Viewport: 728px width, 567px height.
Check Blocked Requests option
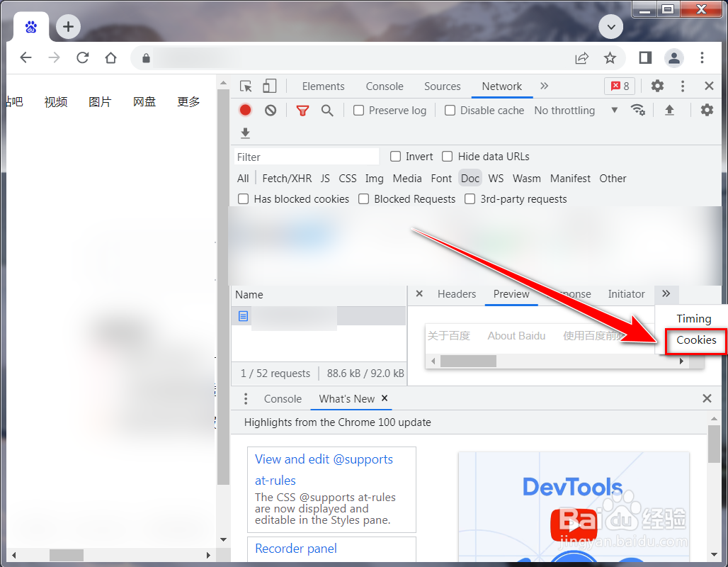tap(363, 199)
